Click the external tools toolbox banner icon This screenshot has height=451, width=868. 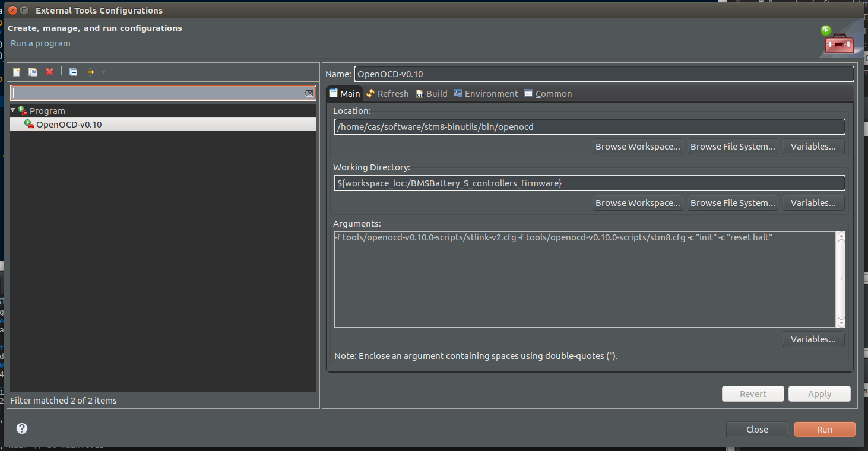point(838,41)
